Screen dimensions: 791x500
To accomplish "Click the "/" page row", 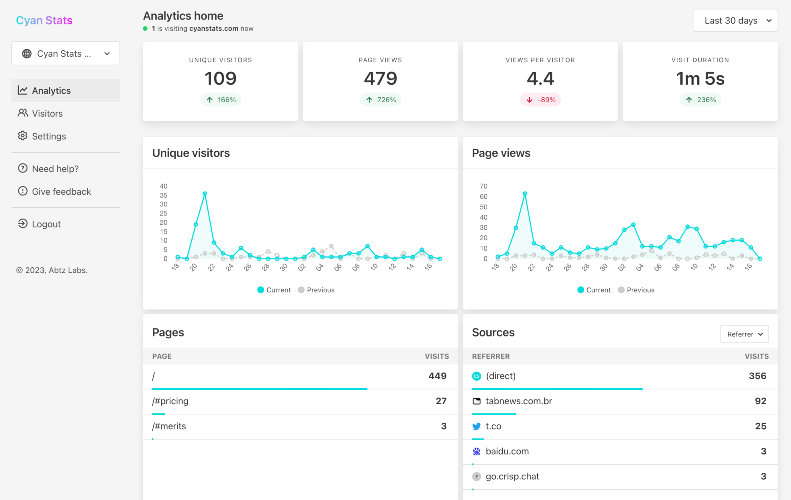I will 300,376.
